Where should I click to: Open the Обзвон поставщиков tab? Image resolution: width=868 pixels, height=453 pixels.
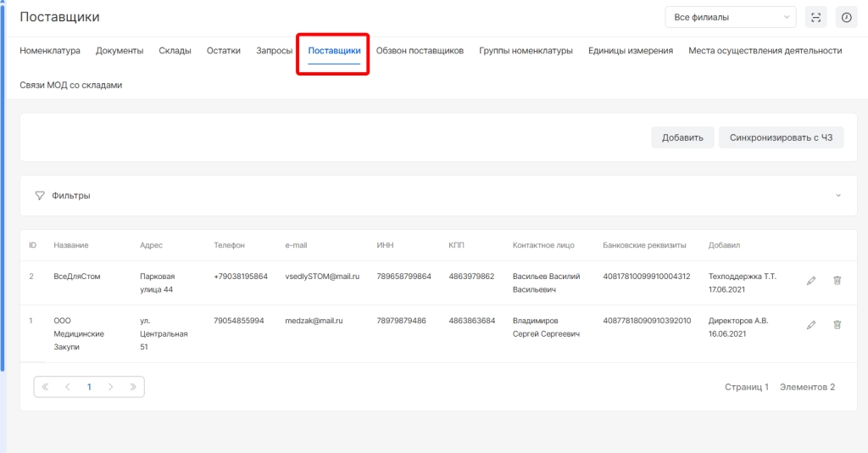coord(420,51)
